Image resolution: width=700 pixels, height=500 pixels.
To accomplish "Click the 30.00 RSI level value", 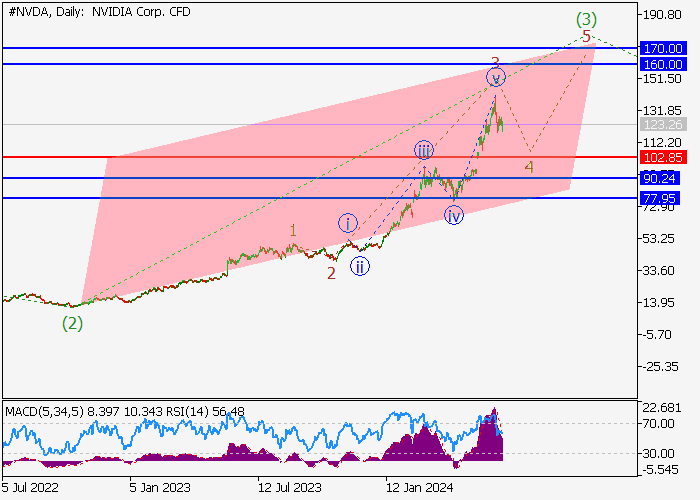I will click(x=658, y=454).
